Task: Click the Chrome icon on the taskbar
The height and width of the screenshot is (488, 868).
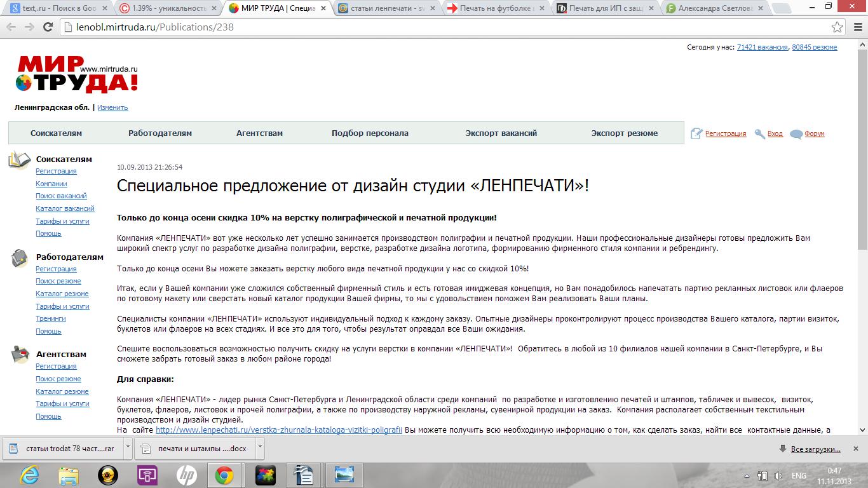Action: 224,475
